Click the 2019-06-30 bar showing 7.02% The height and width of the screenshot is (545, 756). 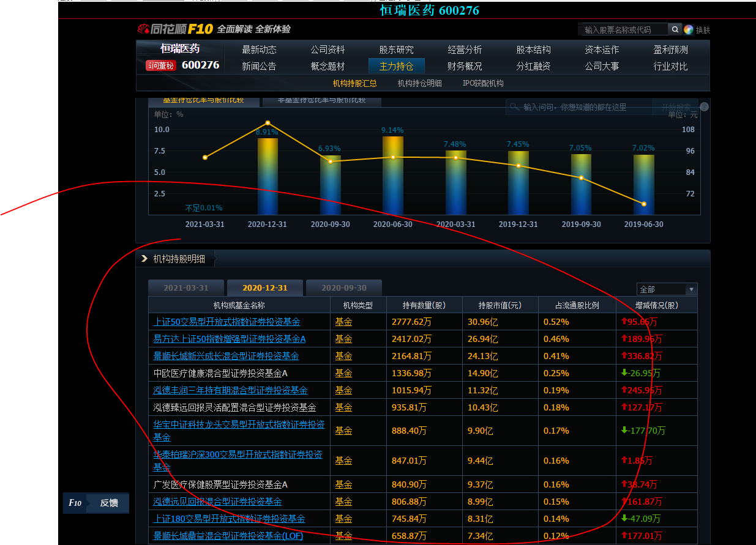click(644, 185)
